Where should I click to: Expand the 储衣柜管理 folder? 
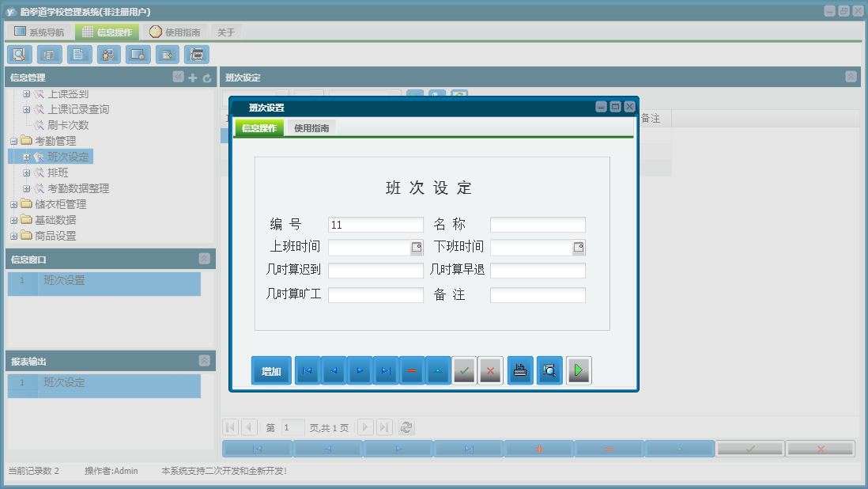tap(14, 204)
